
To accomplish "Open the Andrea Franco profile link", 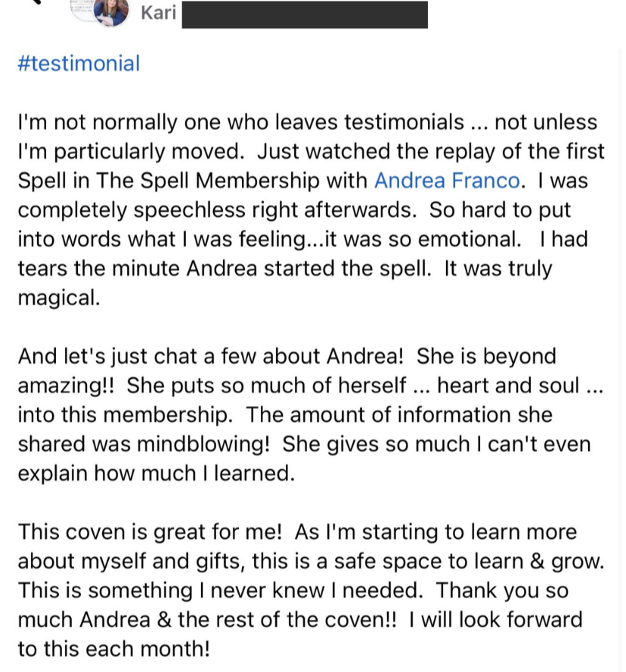I will 447,181.
